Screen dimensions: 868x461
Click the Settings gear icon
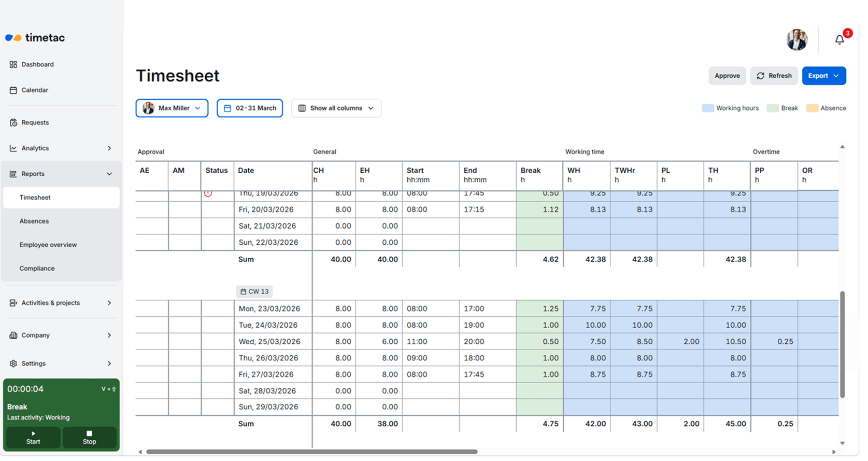[x=13, y=364]
